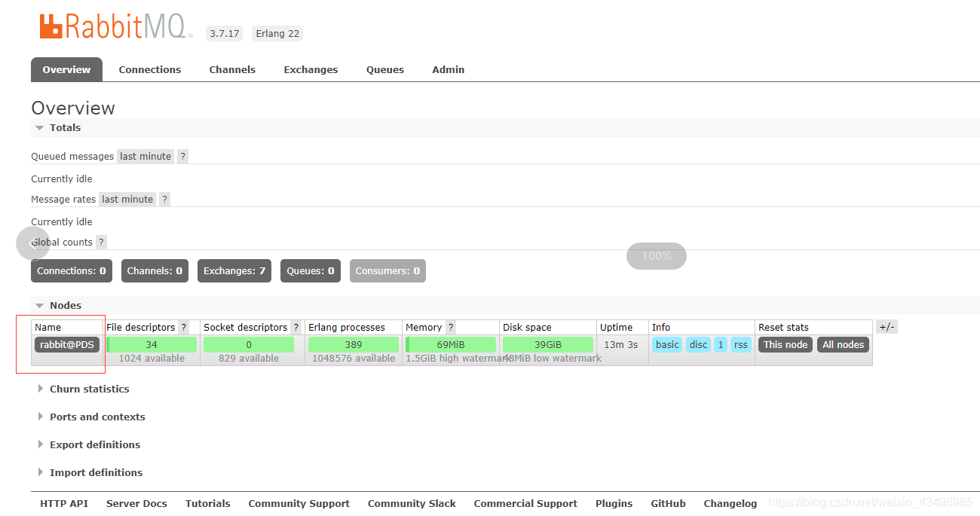Click the Connections: 0 count button

point(72,271)
